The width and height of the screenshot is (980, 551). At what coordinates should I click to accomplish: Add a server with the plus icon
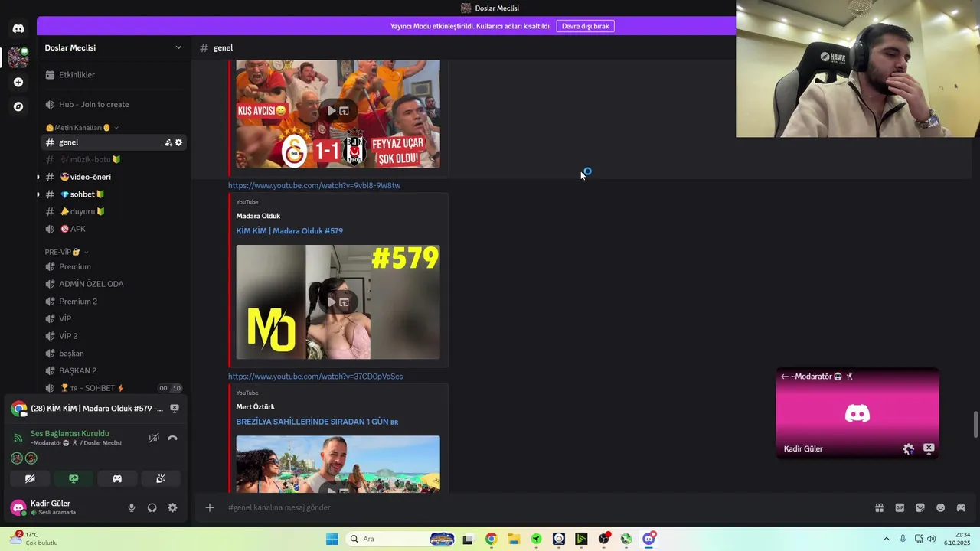click(x=18, y=82)
